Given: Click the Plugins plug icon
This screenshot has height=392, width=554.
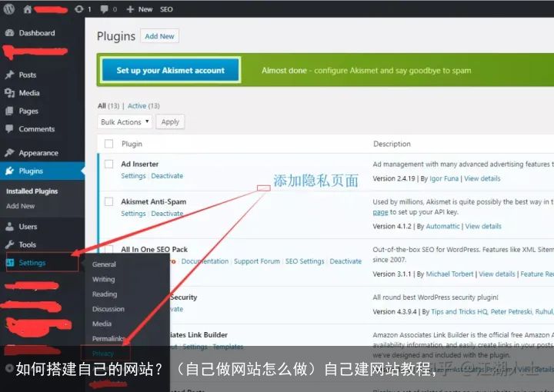Looking at the screenshot, I should pos(10,171).
